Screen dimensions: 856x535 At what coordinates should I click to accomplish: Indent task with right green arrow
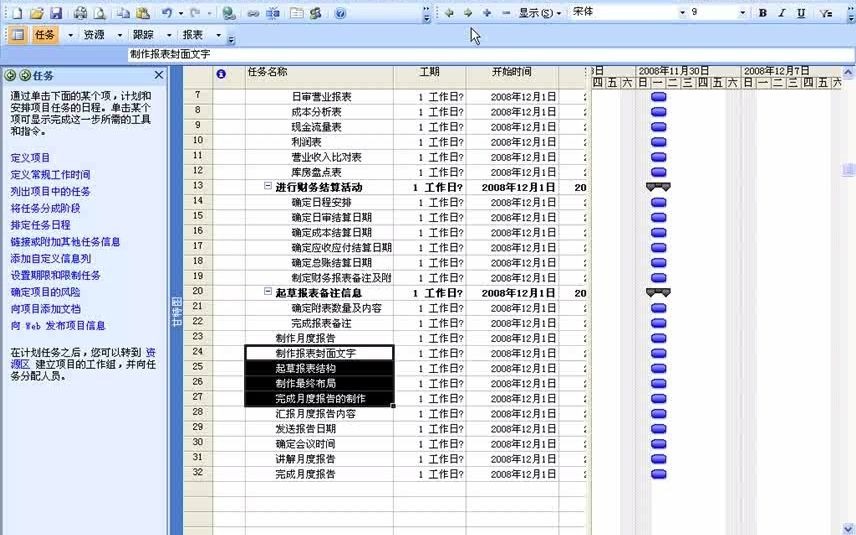[x=468, y=13]
